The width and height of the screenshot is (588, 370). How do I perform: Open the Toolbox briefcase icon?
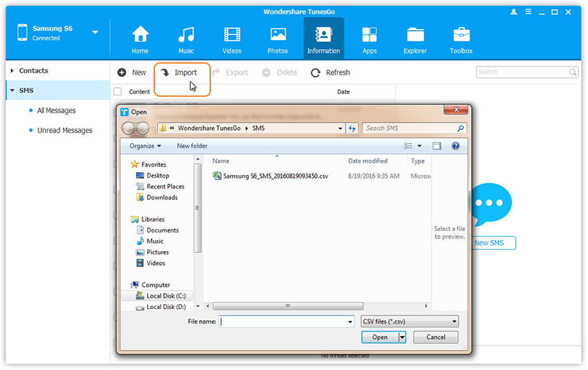pos(461,35)
